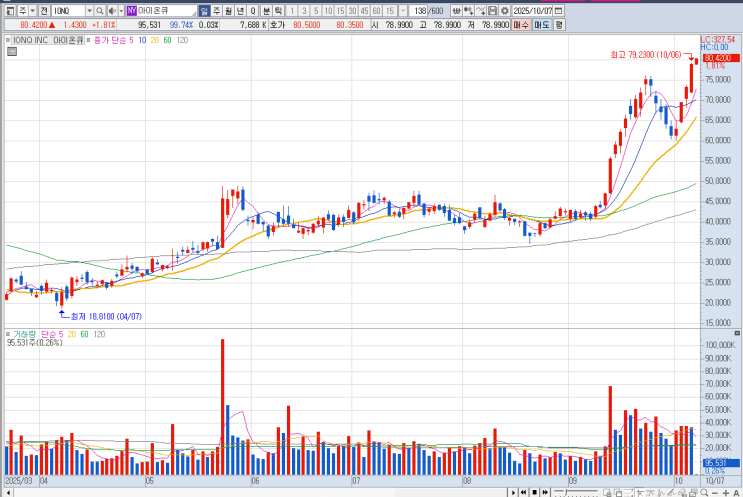Click the zoom out minus icon
The height and width of the screenshot is (497, 743).
click(x=715, y=493)
